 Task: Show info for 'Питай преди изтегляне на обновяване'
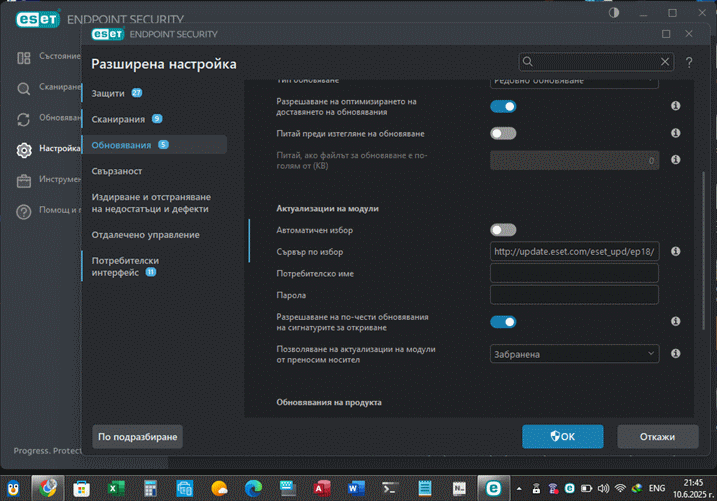(675, 133)
